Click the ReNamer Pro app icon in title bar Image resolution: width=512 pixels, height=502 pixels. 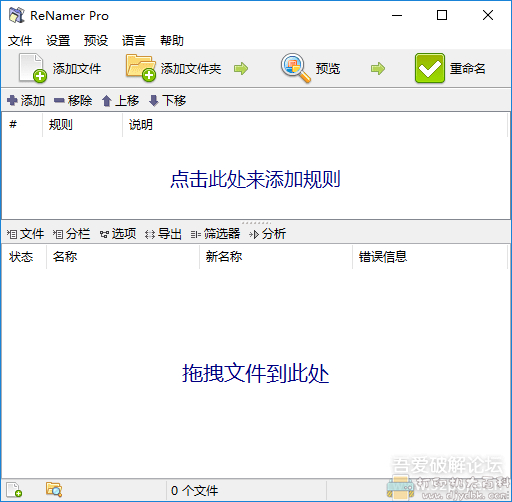[x=17, y=15]
